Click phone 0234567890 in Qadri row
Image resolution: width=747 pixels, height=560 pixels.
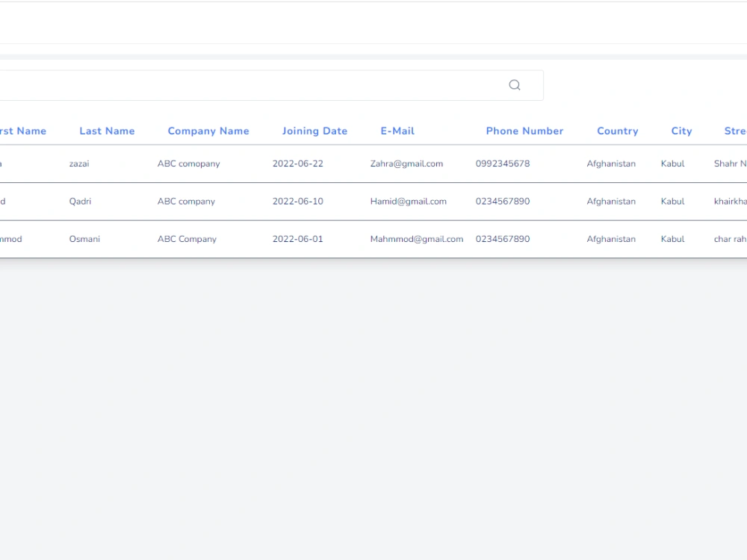(x=503, y=201)
